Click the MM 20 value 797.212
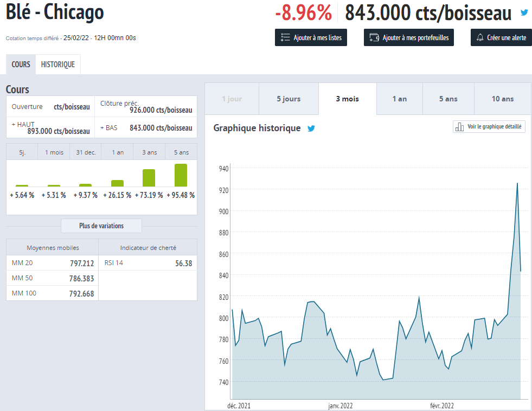The height and width of the screenshot is (411, 532). coord(82,263)
